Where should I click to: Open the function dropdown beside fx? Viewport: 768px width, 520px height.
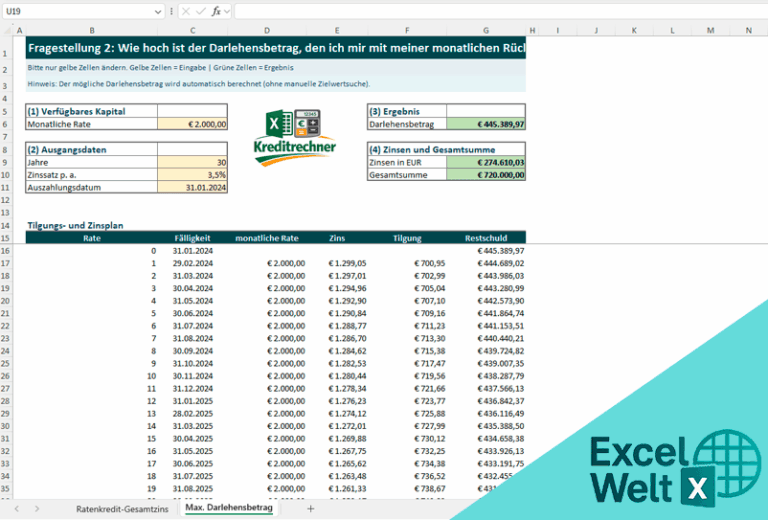pos(227,11)
